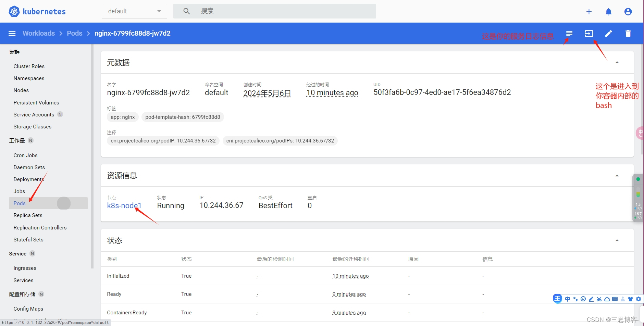644x326 pixels.
Task: Click 集群 sidebar heading
Action: coord(14,52)
